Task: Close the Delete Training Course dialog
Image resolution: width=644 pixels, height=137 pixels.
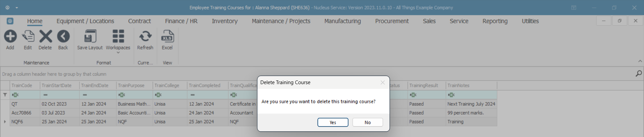Action: tap(383, 82)
